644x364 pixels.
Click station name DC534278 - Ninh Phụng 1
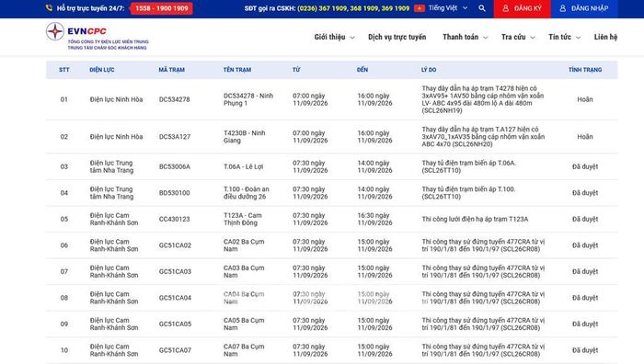248,99
